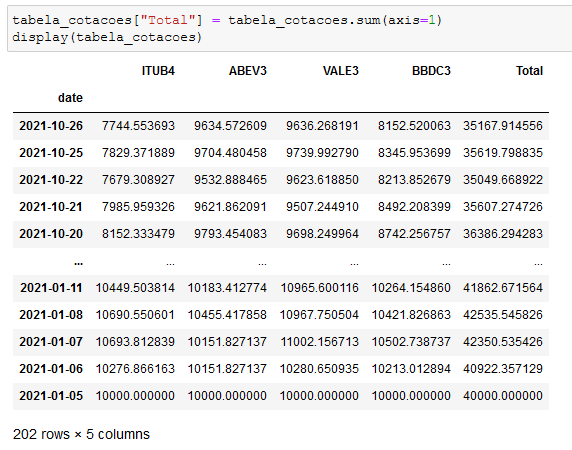This screenshot has width=572, height=450.
Task: Click ITUB4 value 7744.553693
Action: [138, 126]
